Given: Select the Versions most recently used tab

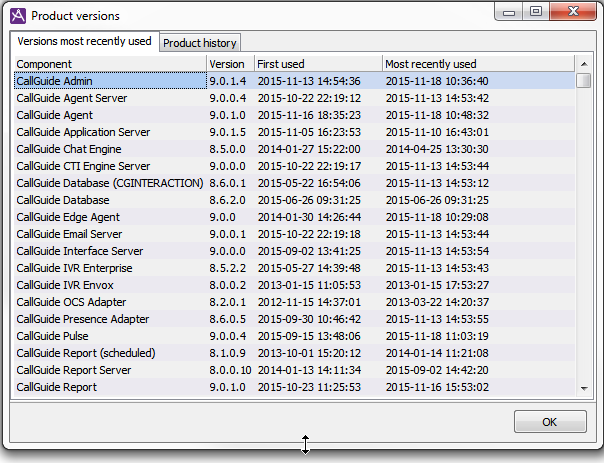Looking at the screenshot, I should [85, 42].
